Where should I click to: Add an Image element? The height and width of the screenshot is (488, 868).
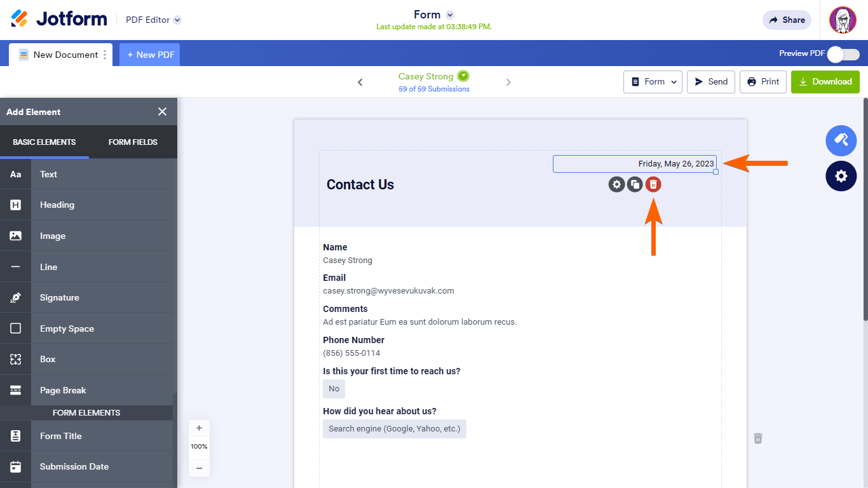[x=86, y=236]
